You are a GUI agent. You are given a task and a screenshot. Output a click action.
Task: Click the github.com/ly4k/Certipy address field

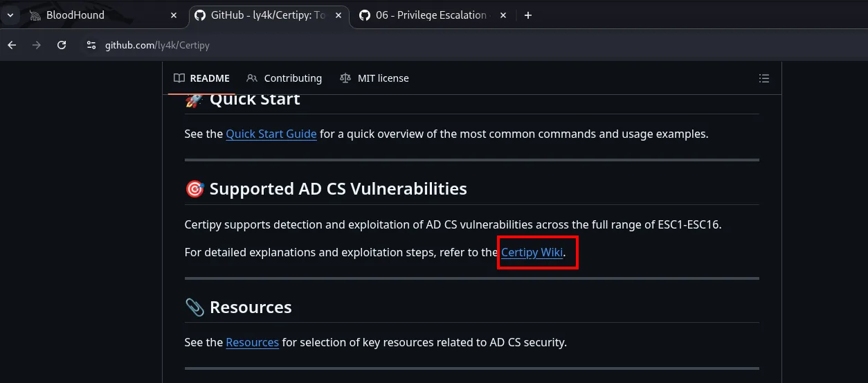click(157, 45)
